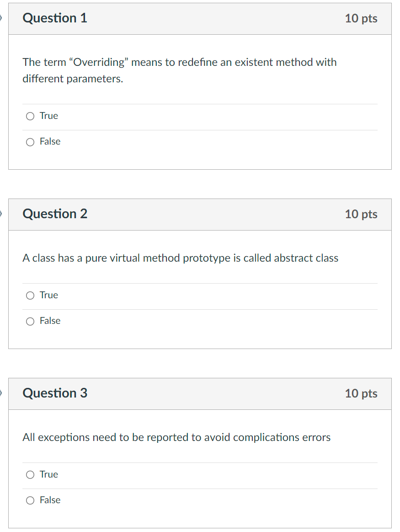
Task: Click the abstract class question statement text
Action: pos(180,258)
